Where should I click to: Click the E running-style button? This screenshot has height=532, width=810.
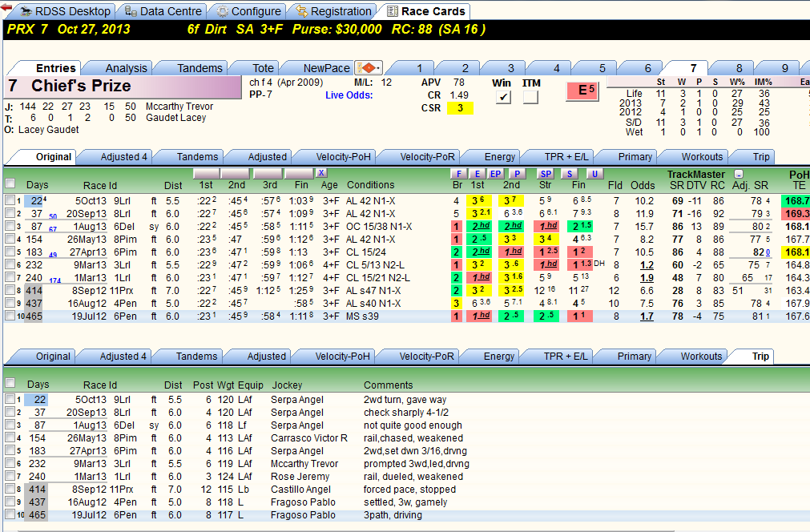[x=478, y=174]
